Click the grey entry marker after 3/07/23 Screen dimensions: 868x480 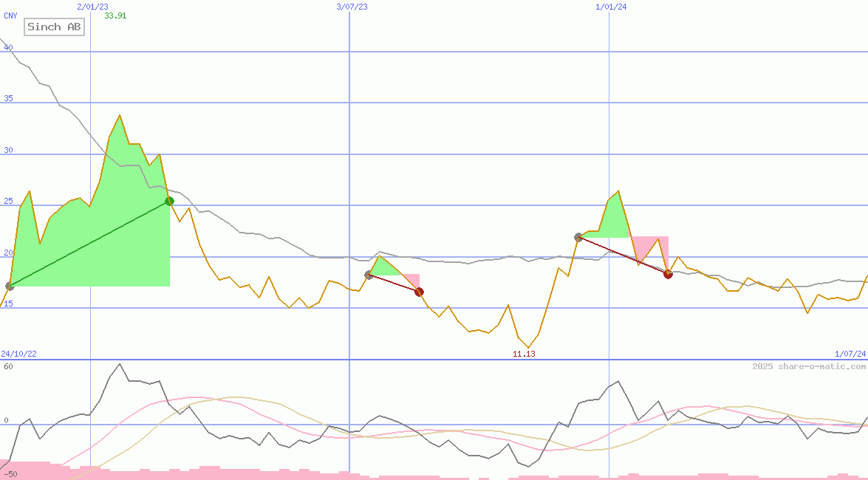(369, 275)
